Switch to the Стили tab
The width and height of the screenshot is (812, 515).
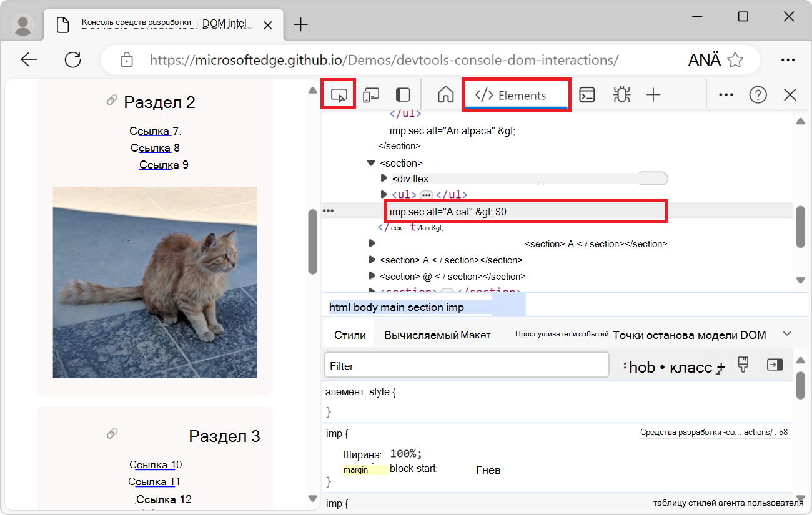[x=350, y=335]
